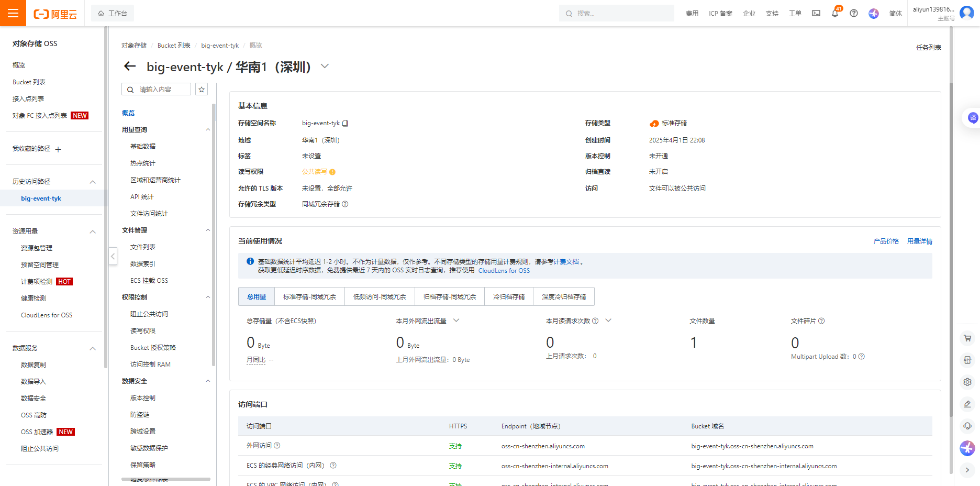Collapse the 文件管理 menu group
This screenshot has width=980, height=486.
coord(208,230)
